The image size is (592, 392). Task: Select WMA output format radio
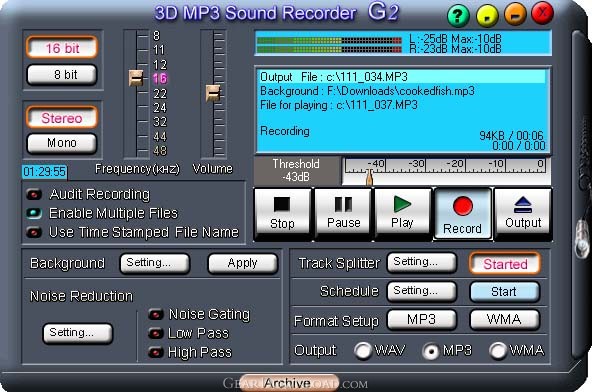[x=498, y=350]
